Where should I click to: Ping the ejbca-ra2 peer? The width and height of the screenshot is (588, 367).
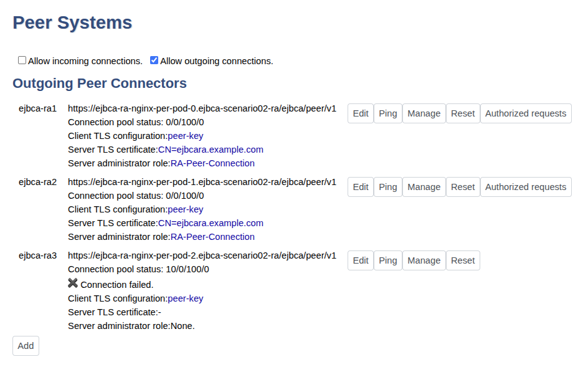[387, 187]
